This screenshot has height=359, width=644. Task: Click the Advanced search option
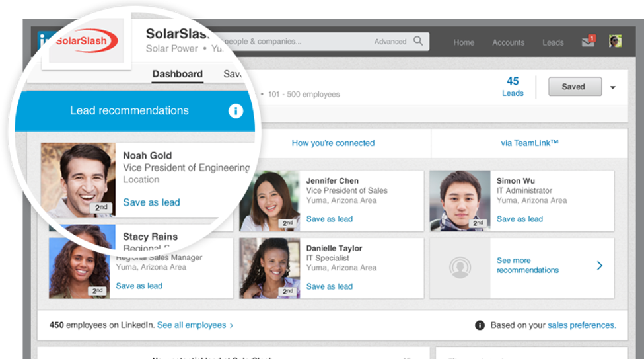pyautogui.click(x=390, y=42)
